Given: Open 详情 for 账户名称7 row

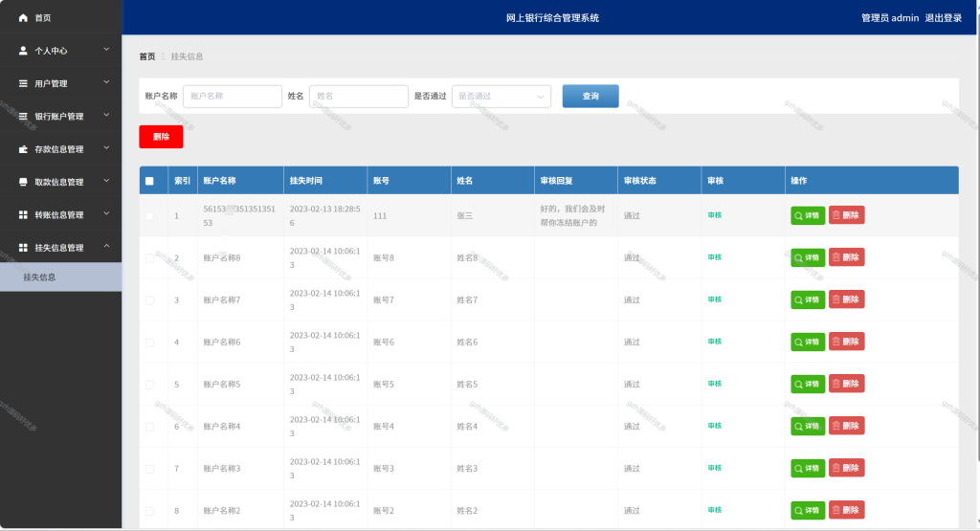Looking at the screenshot, I should click(x=808, y=299).
